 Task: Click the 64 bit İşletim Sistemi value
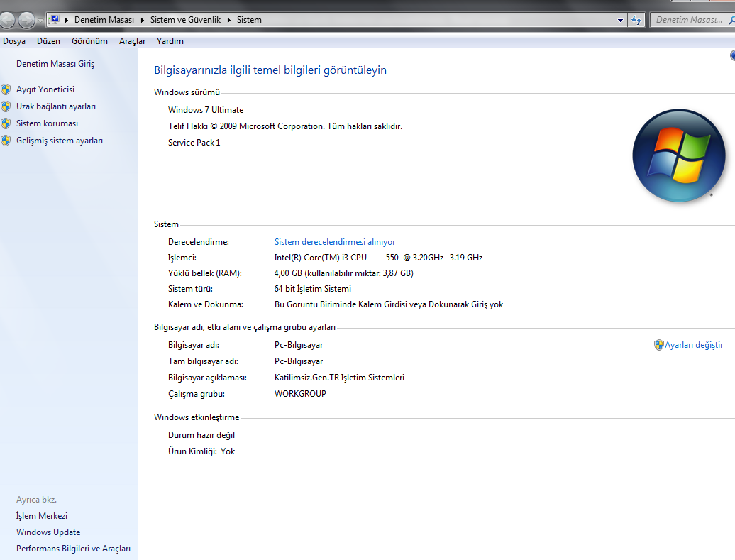pos(313,289)
